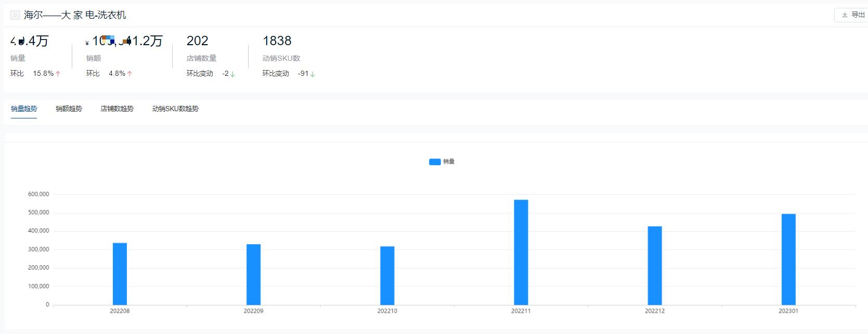The image size is (868, 334).
Task: Click the download icon in export button
Action: (845, 15)
